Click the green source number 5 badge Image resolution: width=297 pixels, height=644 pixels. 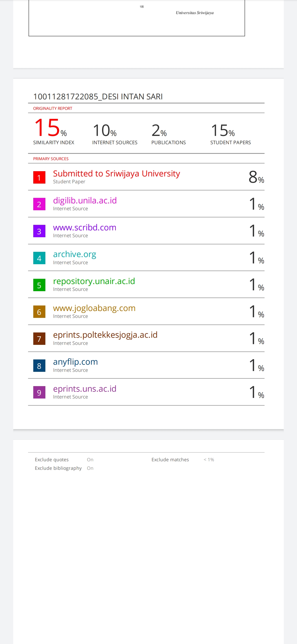pyautogui.click(x=39, y=285)
